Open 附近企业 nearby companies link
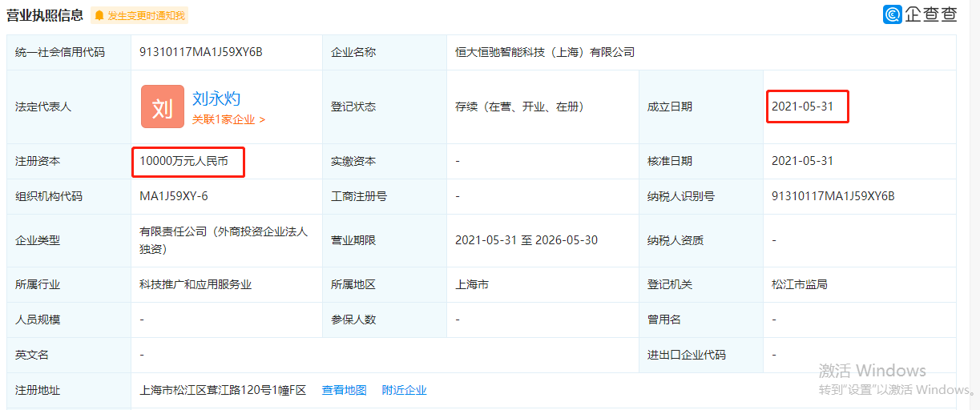Viewport: 980px width, 410px height. [405, 390]
